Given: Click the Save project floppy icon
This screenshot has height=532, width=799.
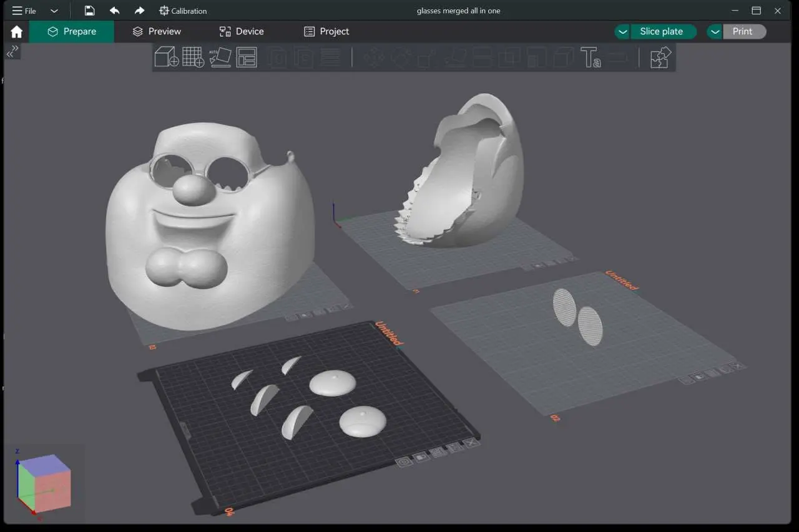Looking at the screenshot, I should click(89, 11).
